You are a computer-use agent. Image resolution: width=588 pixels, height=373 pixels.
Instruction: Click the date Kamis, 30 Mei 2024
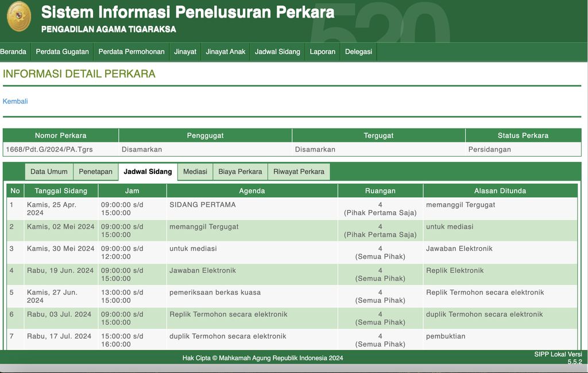pos(60,248)
